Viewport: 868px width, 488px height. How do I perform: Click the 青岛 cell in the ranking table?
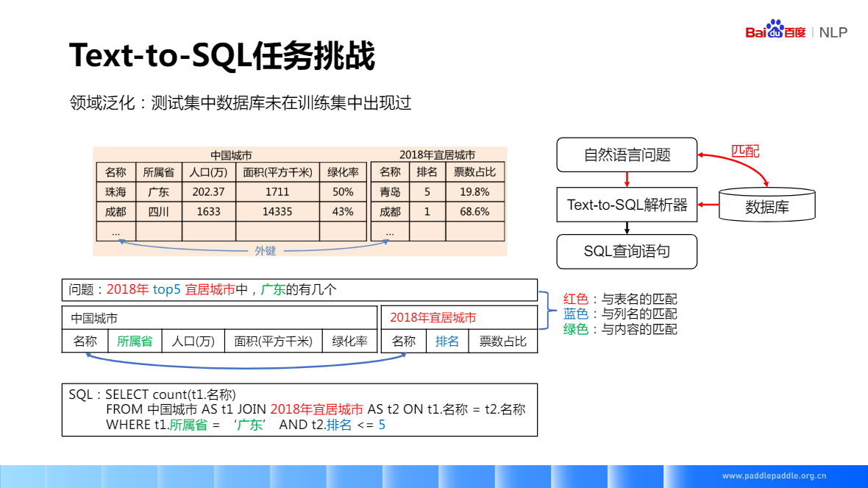coord(390,191)
